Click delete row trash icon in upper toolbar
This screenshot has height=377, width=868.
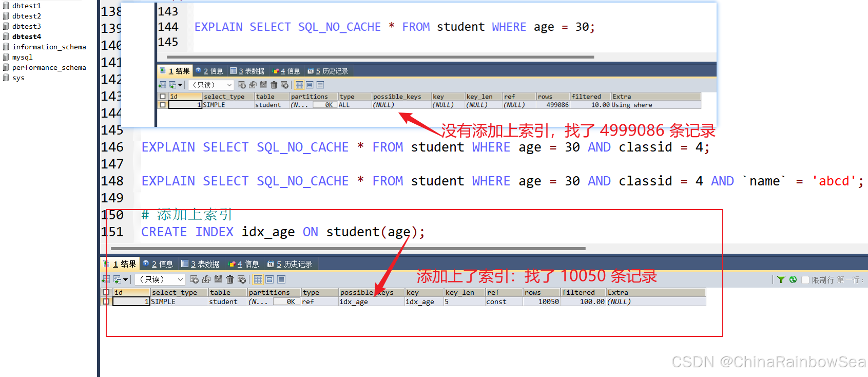point(274,85)
